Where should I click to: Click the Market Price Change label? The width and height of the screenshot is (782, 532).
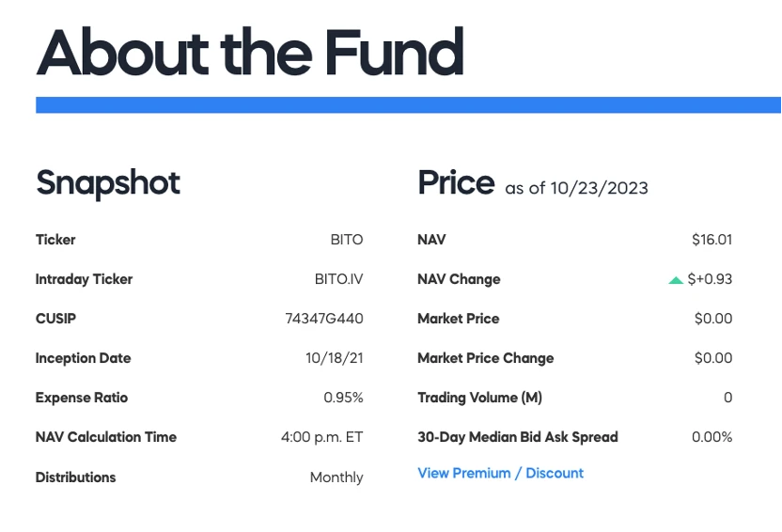tap(485, 358)
